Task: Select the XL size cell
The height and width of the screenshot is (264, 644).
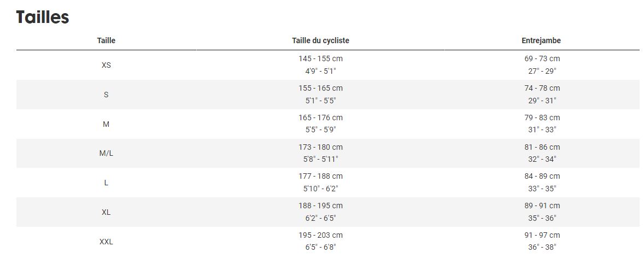Action: pos(106,212)
